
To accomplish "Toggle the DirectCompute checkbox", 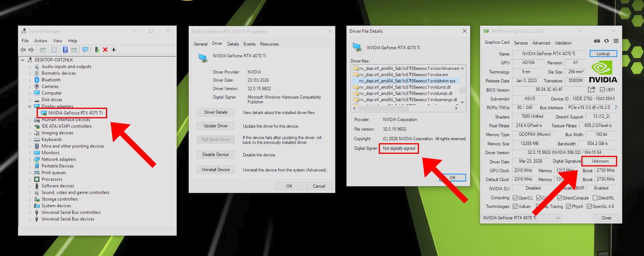I will tap(560, 198).
